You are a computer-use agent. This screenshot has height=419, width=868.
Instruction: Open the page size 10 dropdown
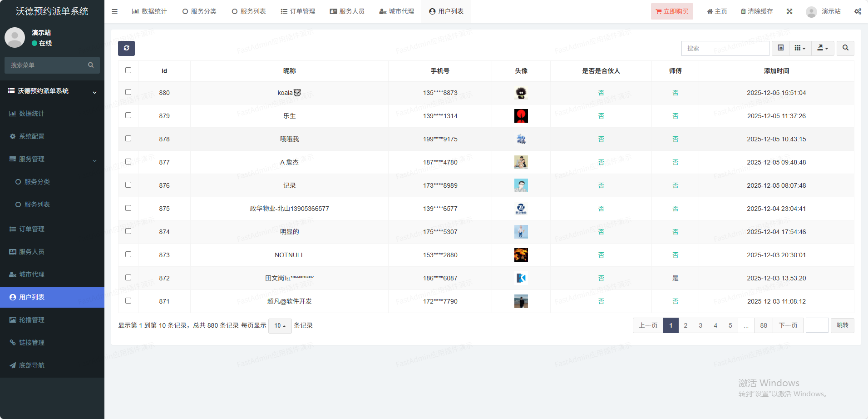(x=280, y=326)
